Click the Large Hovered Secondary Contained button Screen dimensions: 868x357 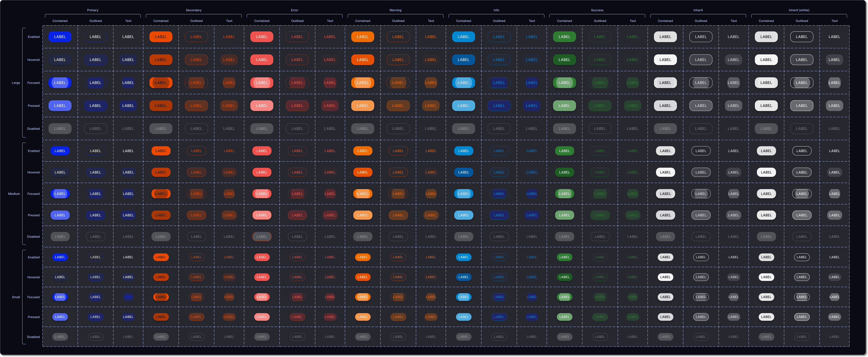point(161,59)
